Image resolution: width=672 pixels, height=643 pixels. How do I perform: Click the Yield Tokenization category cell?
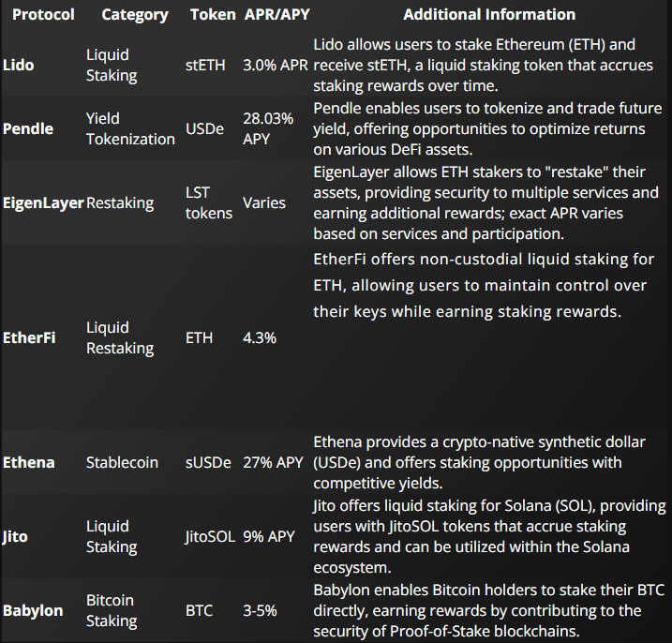(x=130, y=128)
